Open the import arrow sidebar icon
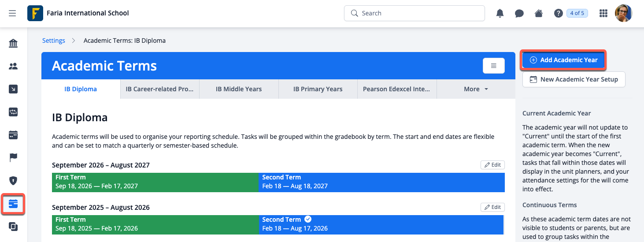 (13, 89)
